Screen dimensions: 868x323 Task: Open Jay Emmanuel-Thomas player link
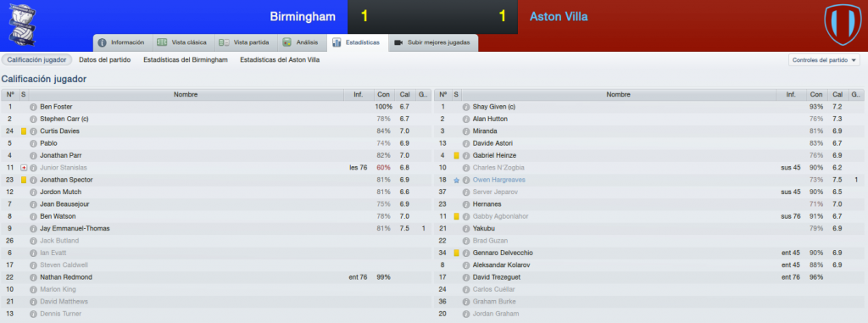[75, 229]
